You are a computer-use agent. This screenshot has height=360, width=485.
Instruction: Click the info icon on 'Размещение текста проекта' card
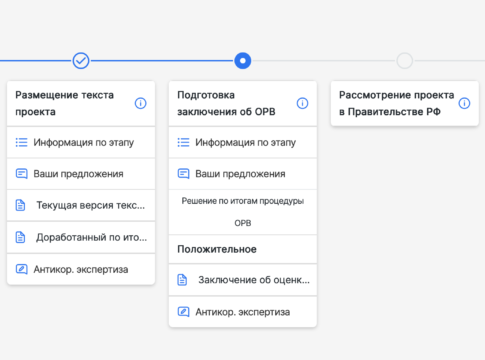pos(140,103)
